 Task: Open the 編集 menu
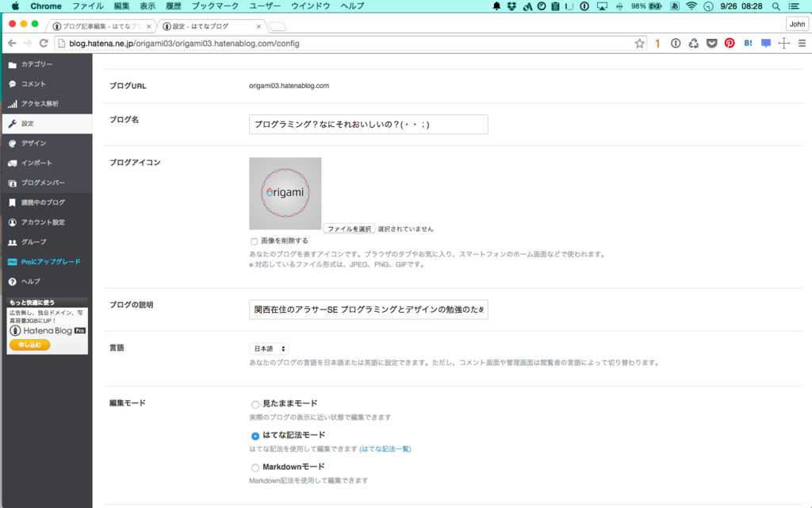(x=121, y=6)
